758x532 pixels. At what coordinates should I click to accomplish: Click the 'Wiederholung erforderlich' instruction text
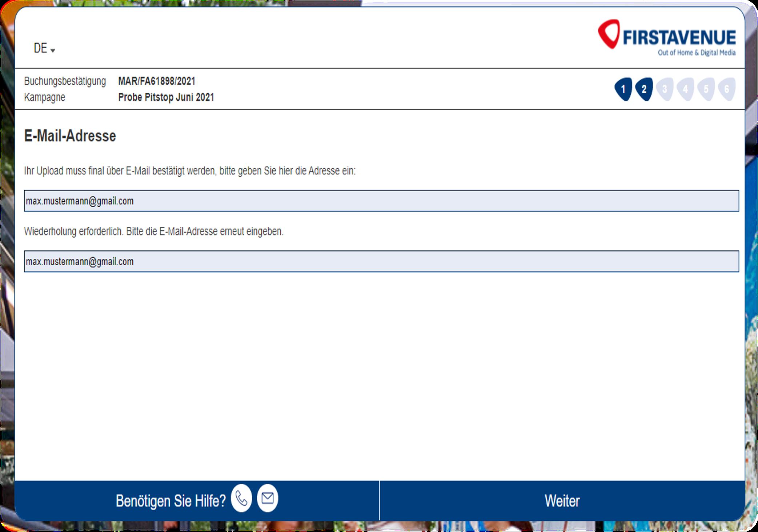[154, 231]
